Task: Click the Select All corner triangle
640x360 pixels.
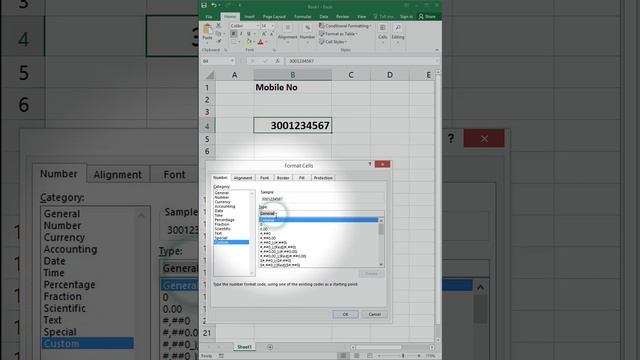Action: [x=209, y=75]
